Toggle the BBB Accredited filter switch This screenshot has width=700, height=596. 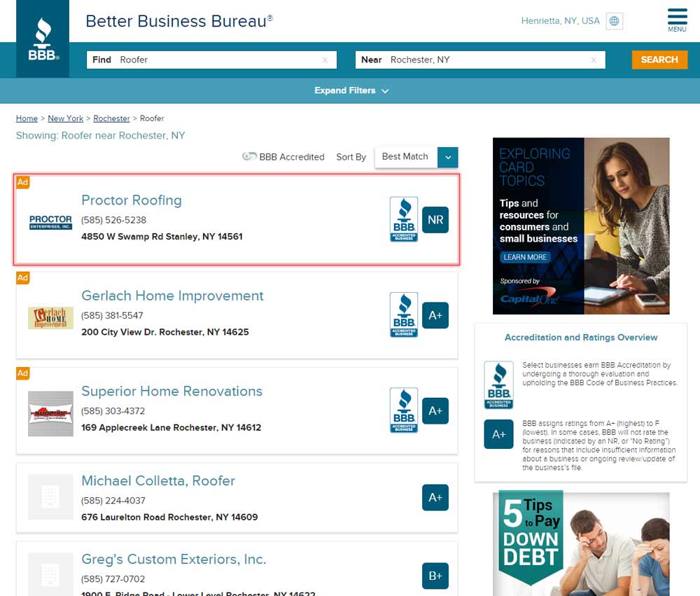tap(249, 157)
